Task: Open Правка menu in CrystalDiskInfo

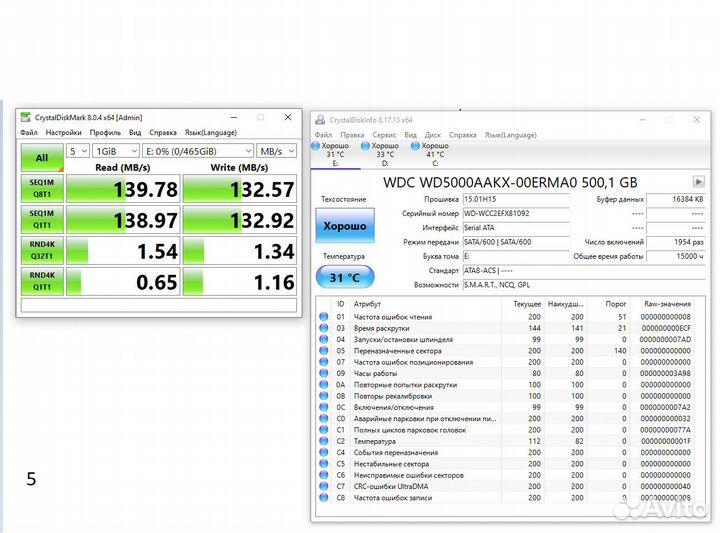Action: click(352, 135)
